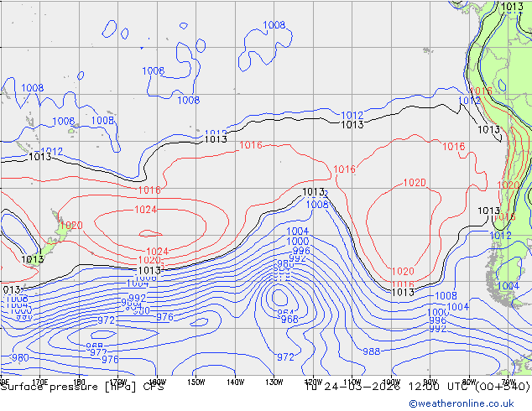Click the '977' isobar label
The width and height of the screenshot is (532, 411).
click(98, 352)
